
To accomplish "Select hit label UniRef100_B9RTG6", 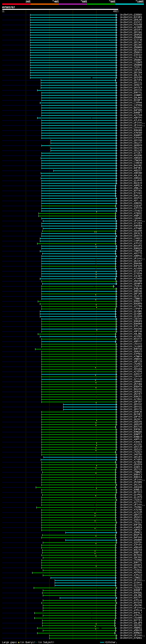I will pyautogui.click(x=131, y=349).
